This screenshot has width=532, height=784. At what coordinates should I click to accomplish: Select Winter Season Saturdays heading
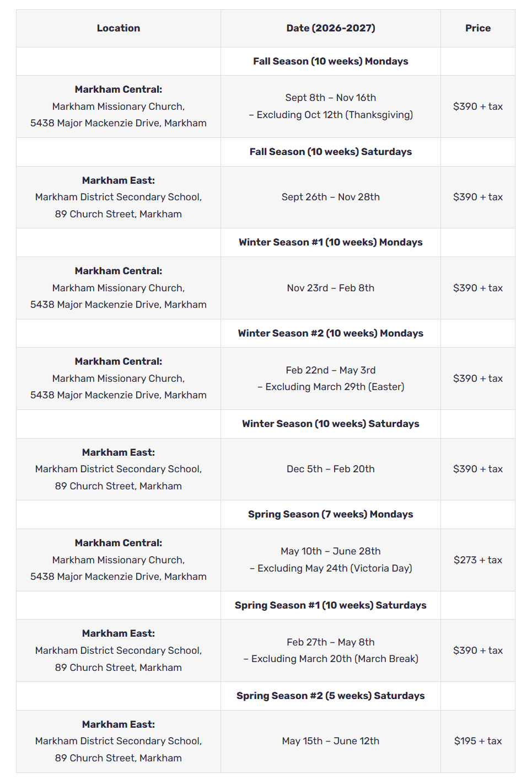[331, 424]
